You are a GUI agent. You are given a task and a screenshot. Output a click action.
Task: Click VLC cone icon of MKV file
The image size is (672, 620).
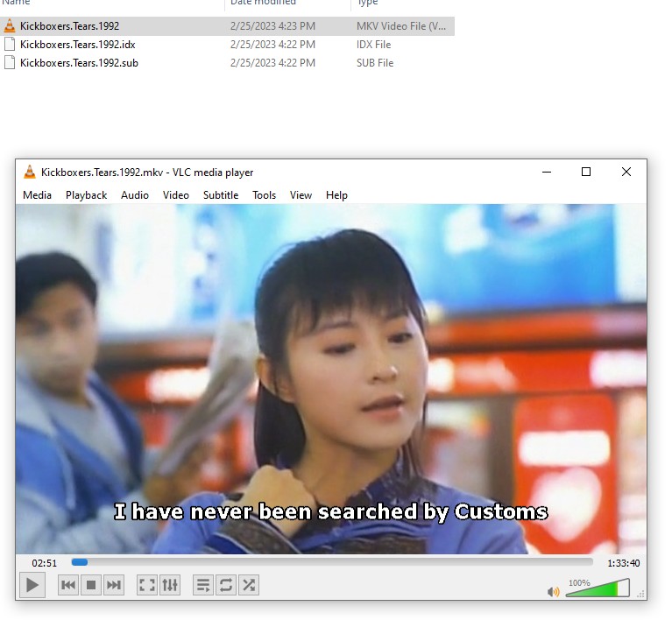point(10,25)
